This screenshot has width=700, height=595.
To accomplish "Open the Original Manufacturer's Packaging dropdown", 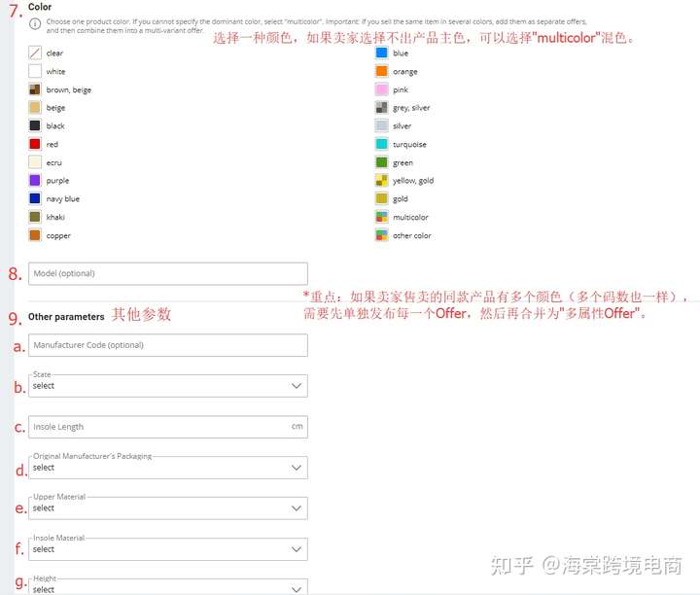I will click(x=168, y=468).
